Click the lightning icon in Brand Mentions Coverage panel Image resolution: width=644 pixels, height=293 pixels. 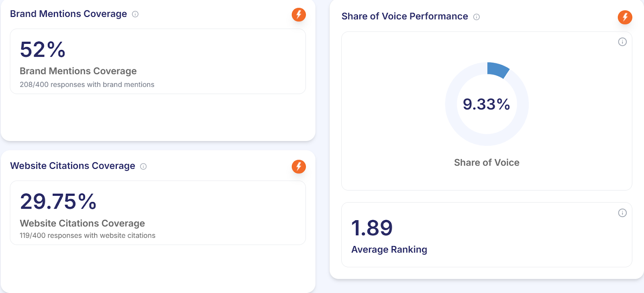[299, 14]
